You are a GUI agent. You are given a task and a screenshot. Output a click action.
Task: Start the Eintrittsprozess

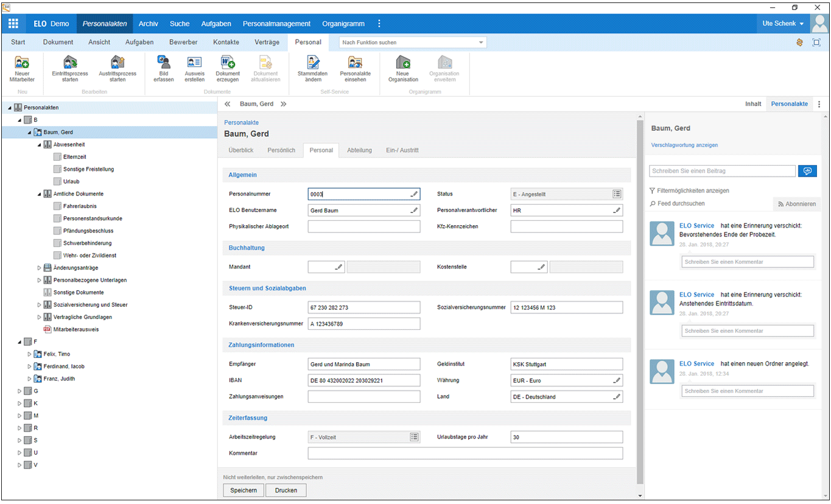point(70,63)
